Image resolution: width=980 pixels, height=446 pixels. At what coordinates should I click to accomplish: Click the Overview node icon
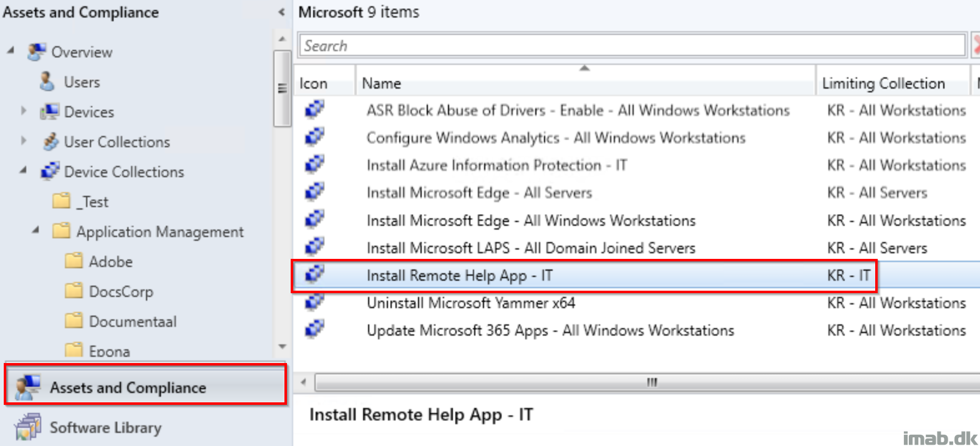tap(37, 52)
